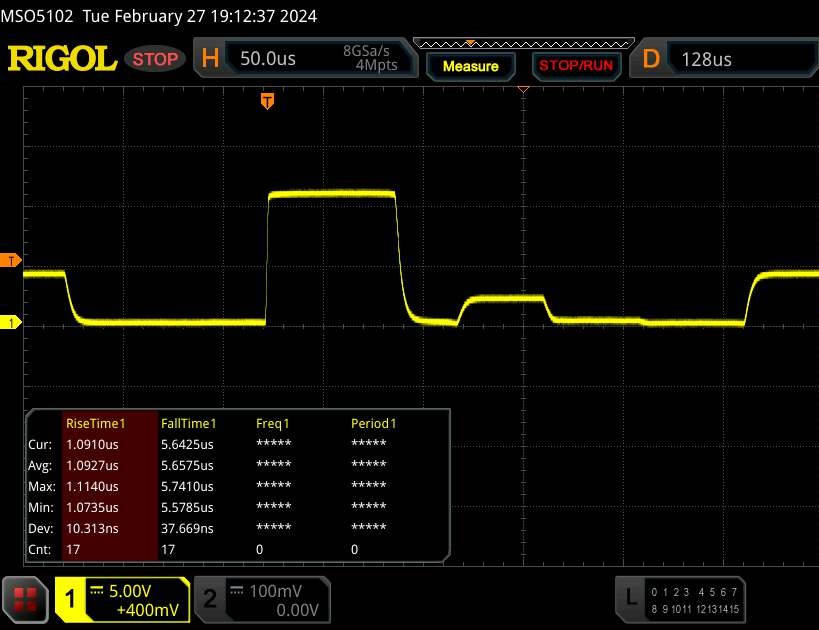This screenshot has height=630, width=819.
Task: Click channel 1 +400mV offset value
Action: [x=148, y=610]
